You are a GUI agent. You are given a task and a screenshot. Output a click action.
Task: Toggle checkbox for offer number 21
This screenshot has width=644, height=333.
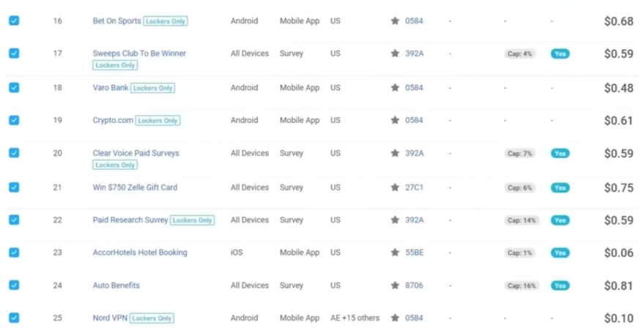point(14,187)
